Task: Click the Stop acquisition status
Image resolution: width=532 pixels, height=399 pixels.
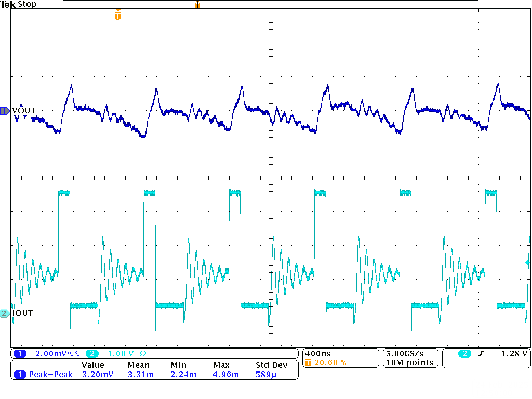Action: tap(27, 4)
